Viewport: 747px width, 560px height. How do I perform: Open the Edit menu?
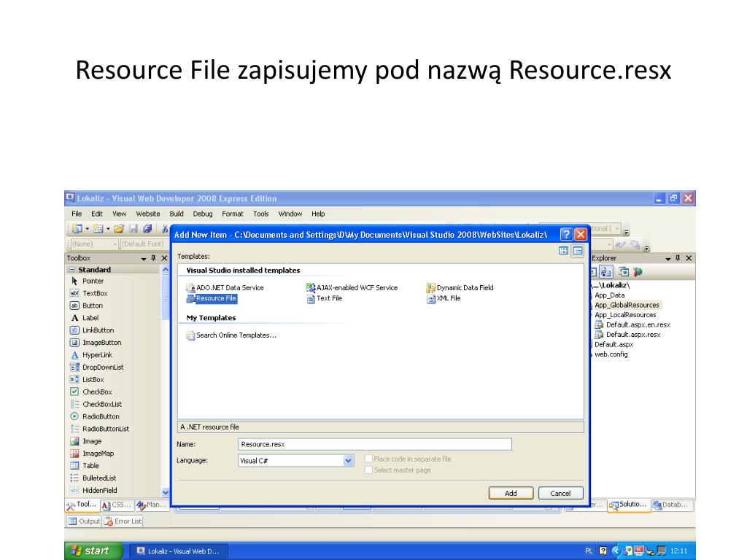[x=97, y=214]
